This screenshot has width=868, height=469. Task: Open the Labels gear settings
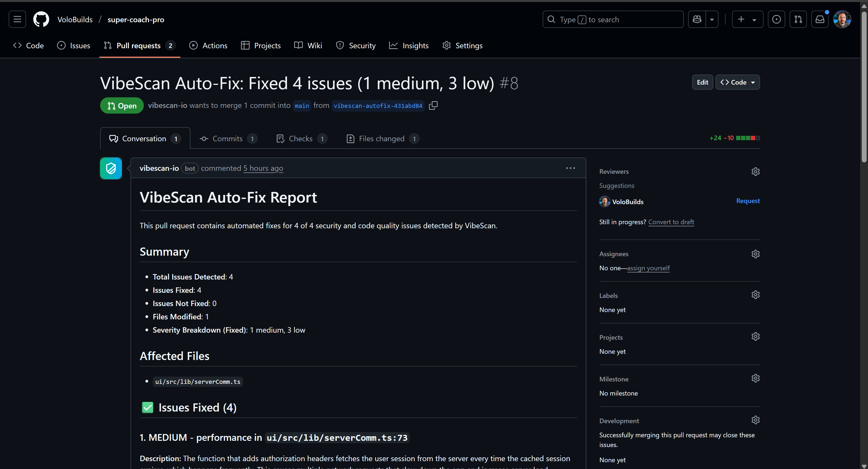[755, 295]
